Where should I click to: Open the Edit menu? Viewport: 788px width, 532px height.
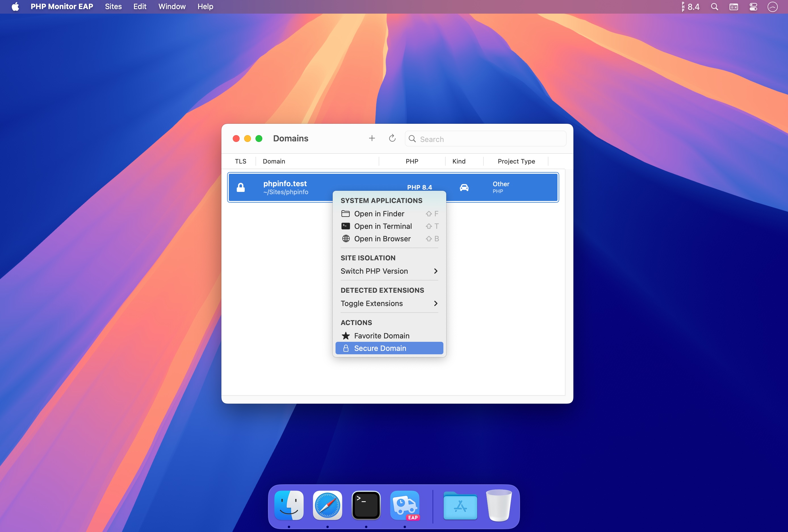(140, 7)
